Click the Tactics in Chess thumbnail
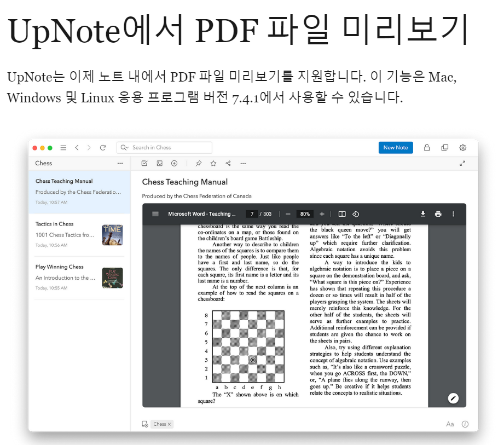The image size is (504, 445). pyautogui.click(x=113, y=235)
